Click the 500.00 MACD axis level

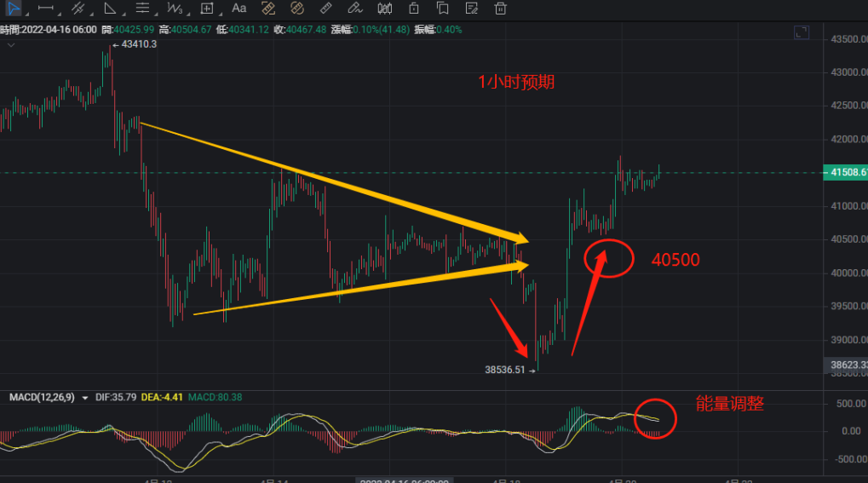(x=852, y=403)
